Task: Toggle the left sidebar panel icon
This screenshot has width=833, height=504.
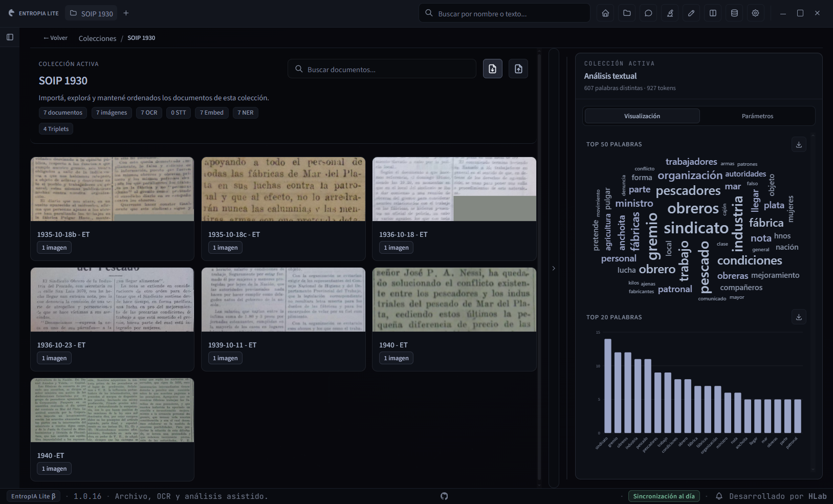Action: 10,37
